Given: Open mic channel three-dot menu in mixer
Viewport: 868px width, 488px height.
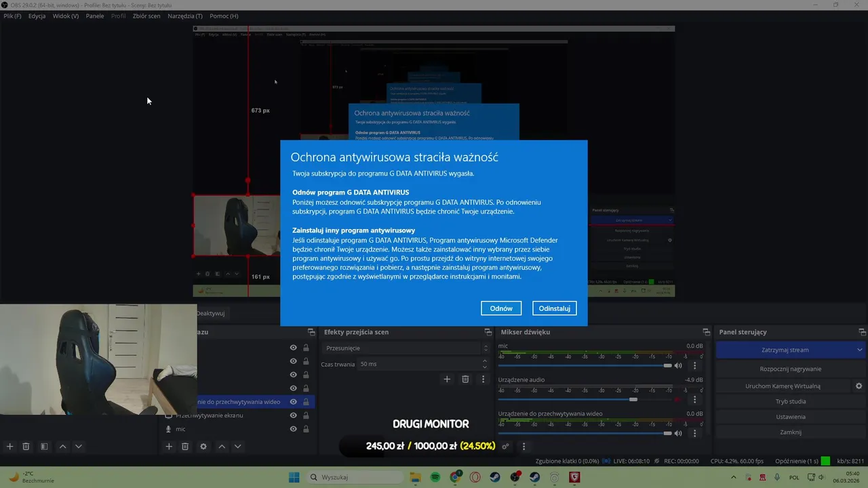Looking at the screenshot, I should point(694,365).
